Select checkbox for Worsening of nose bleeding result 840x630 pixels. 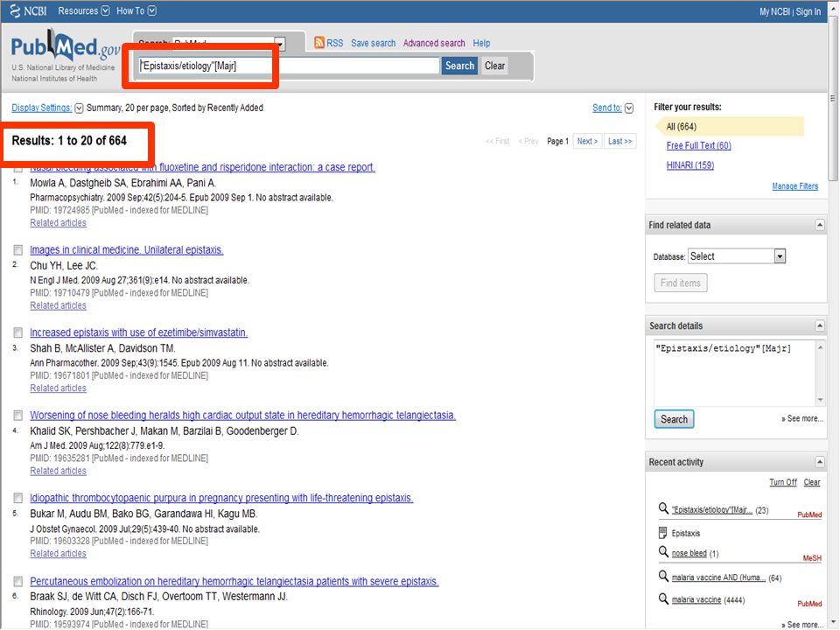coord(18,415)
